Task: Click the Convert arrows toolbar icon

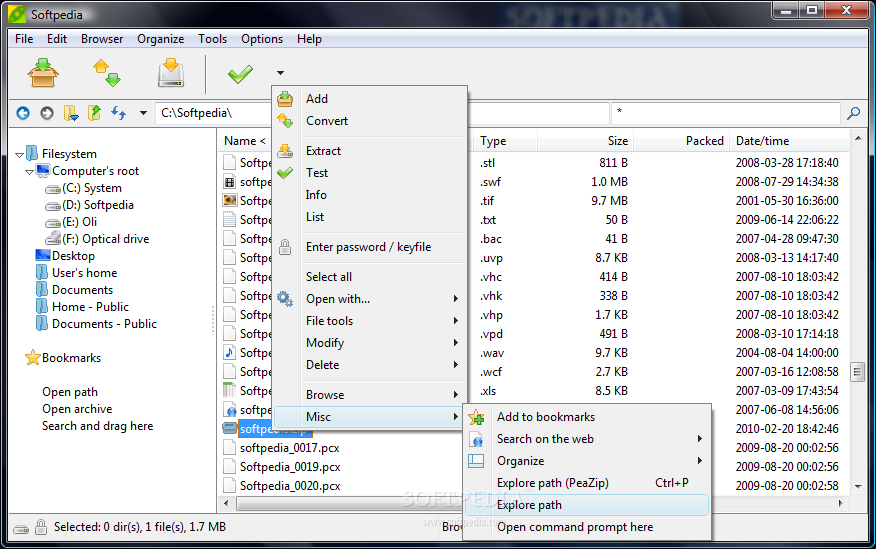Action: coord(107,73)
